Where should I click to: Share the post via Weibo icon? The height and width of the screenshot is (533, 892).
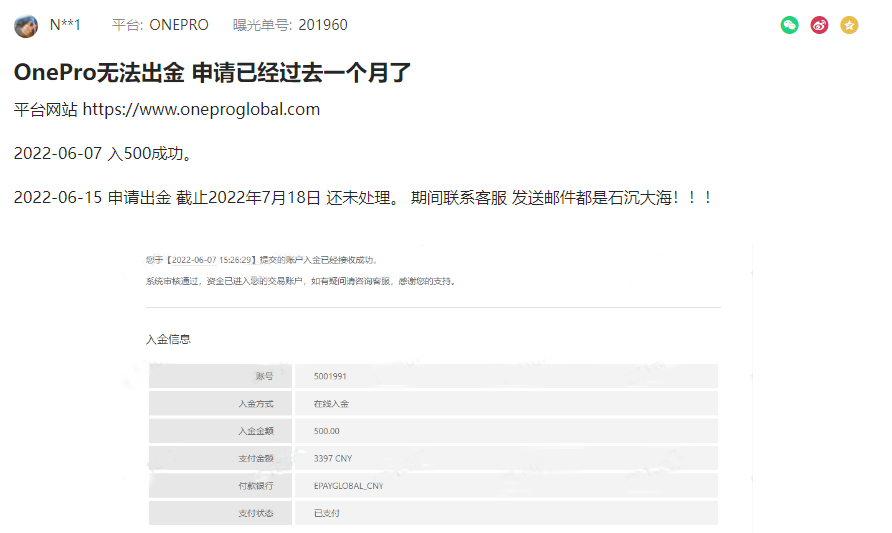(x=819, y=25)
